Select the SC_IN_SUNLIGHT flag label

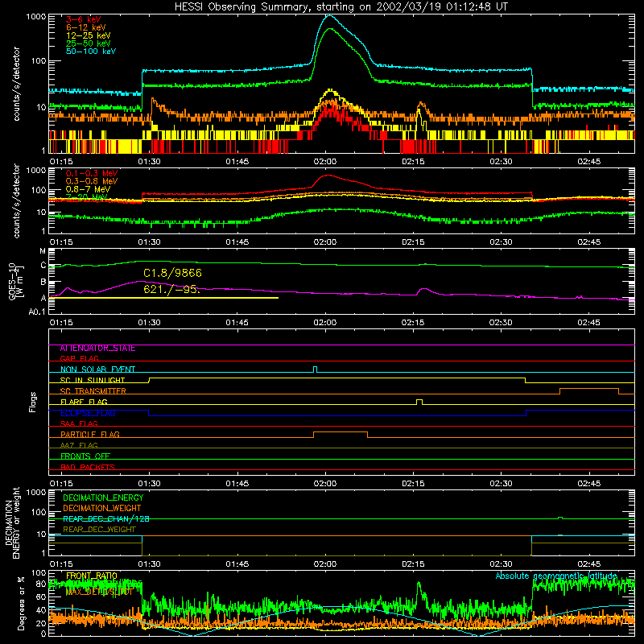[93, 380]
